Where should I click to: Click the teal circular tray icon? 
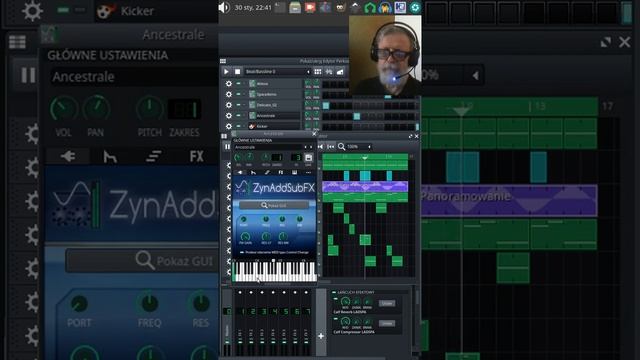[415, 7]
